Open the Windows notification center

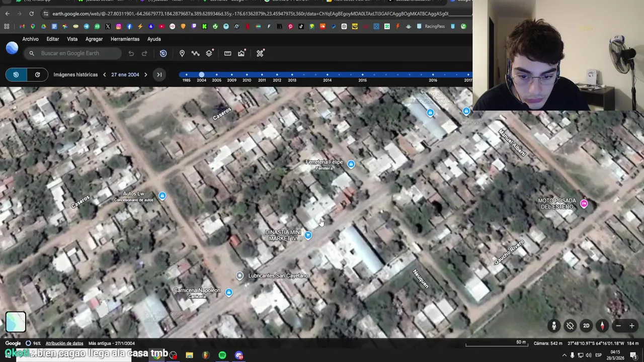point(633,355)
